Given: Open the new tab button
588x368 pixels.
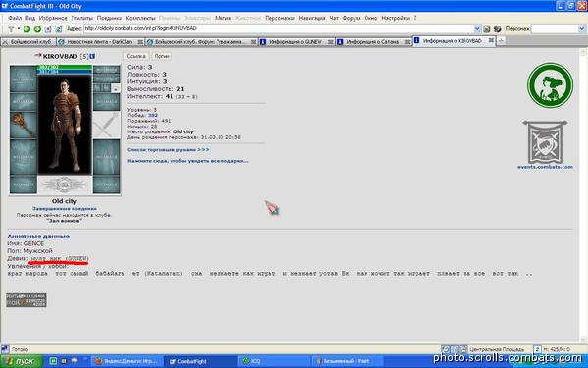Looking at the screenshot, I should pyautogui.click(x=501, y=41).
